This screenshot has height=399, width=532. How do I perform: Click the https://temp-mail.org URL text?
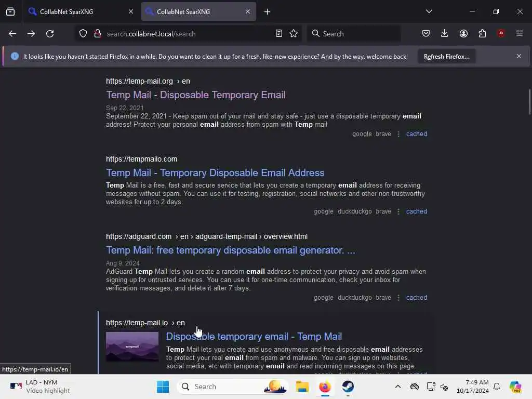tap(139, 82)
